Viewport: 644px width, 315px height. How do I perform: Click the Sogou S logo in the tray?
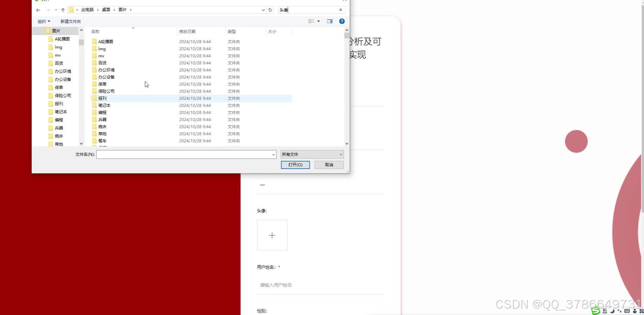coord(595,311)
